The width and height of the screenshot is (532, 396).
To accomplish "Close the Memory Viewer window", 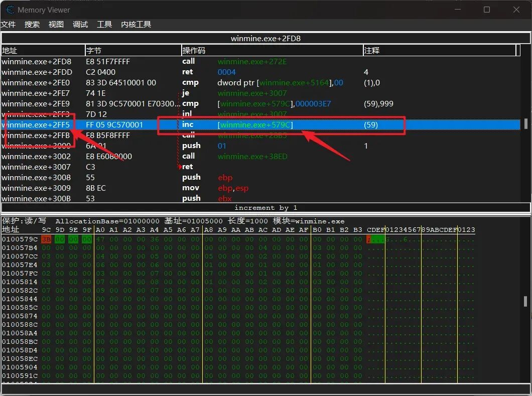I will 516,10.
